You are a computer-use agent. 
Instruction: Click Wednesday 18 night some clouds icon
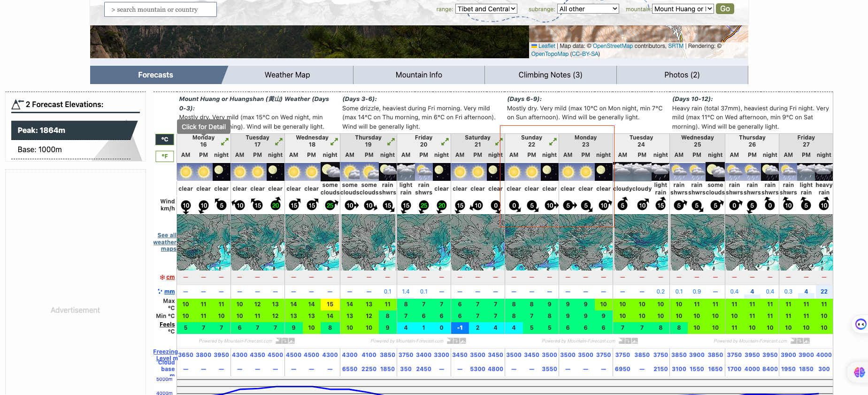pos(330,172)
